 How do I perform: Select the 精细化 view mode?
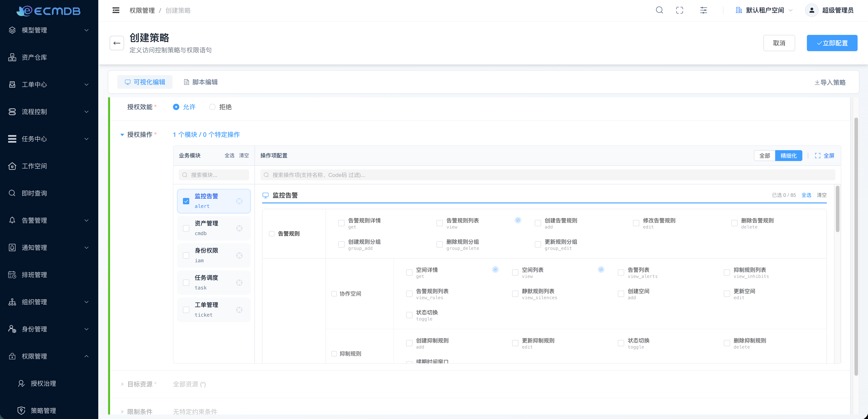[789, 156]
